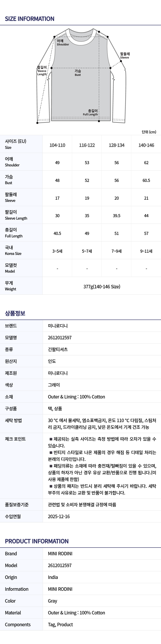Select the 128-134 size column header

[117, 145]
